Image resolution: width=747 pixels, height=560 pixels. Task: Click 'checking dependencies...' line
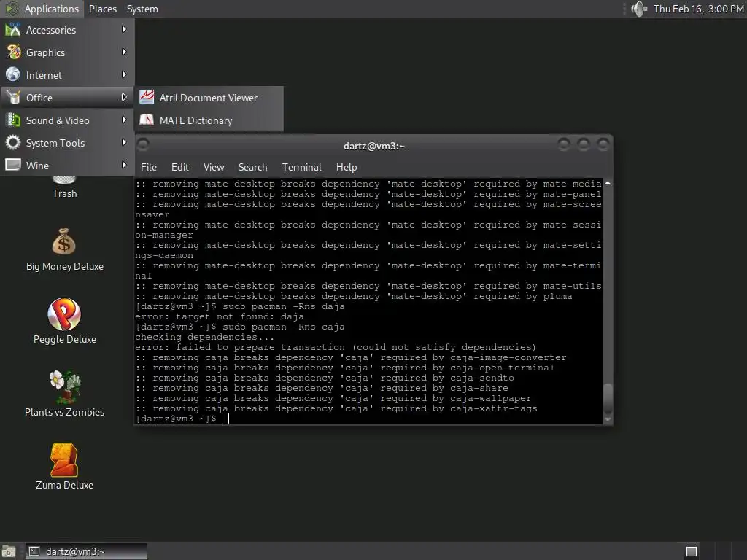click(205, 337)
